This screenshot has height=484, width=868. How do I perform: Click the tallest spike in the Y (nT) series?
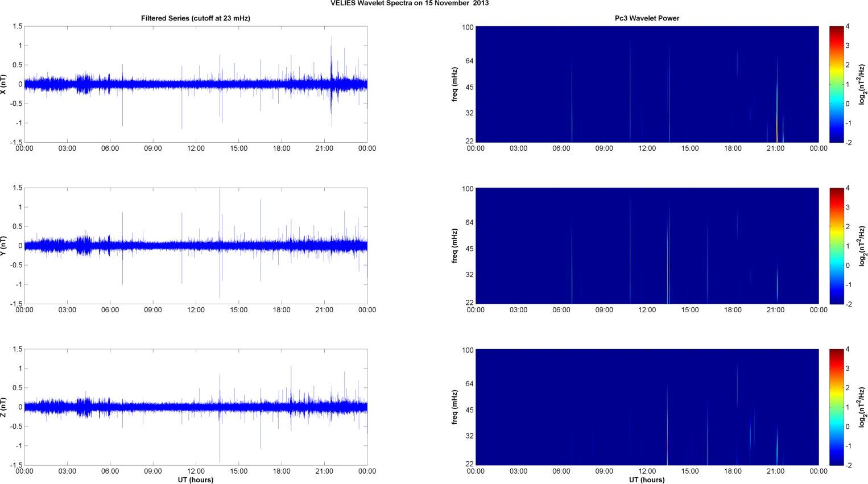pyautogui.click(x=220, y=216)
